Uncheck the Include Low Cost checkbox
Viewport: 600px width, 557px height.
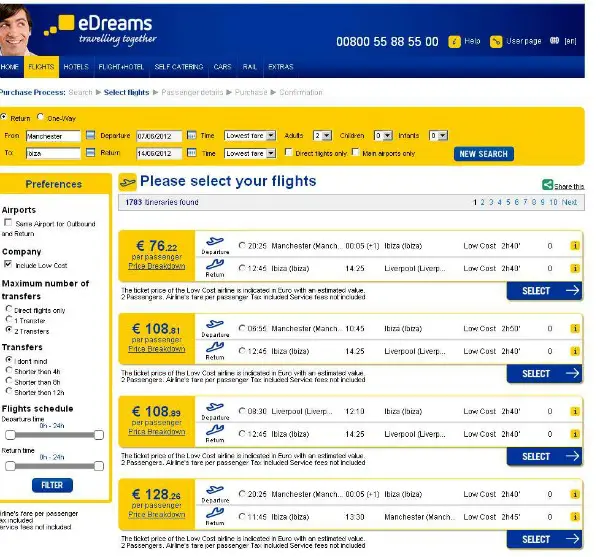coord(8,265)
